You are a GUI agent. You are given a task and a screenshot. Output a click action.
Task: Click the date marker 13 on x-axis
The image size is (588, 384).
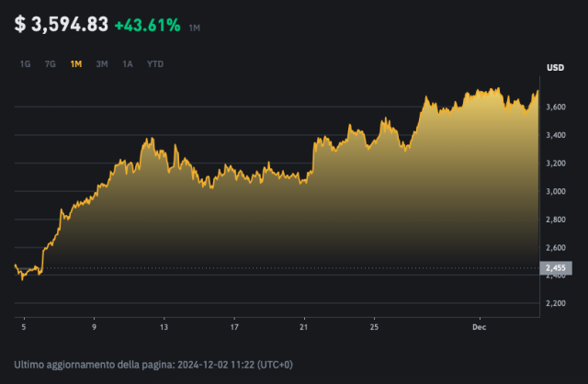click(164, 326)
